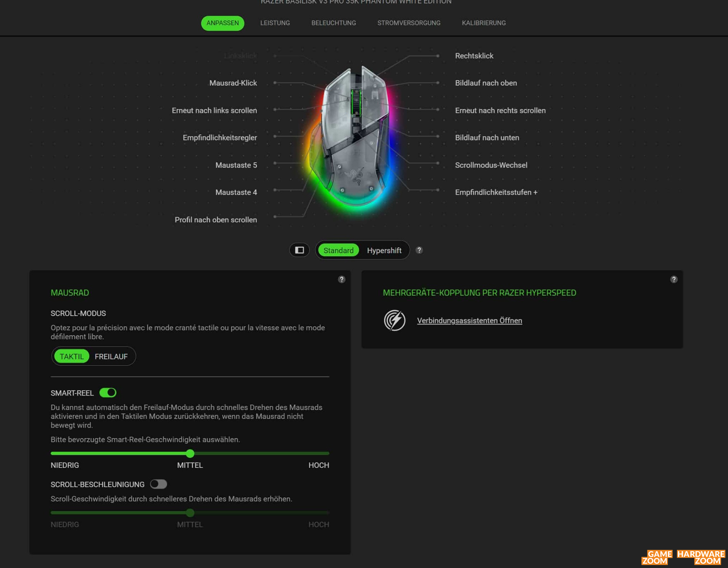Switch to Hypershift mapping mode
The height and width of the screenshot is (568, 728).
click(x=384, y=251)
